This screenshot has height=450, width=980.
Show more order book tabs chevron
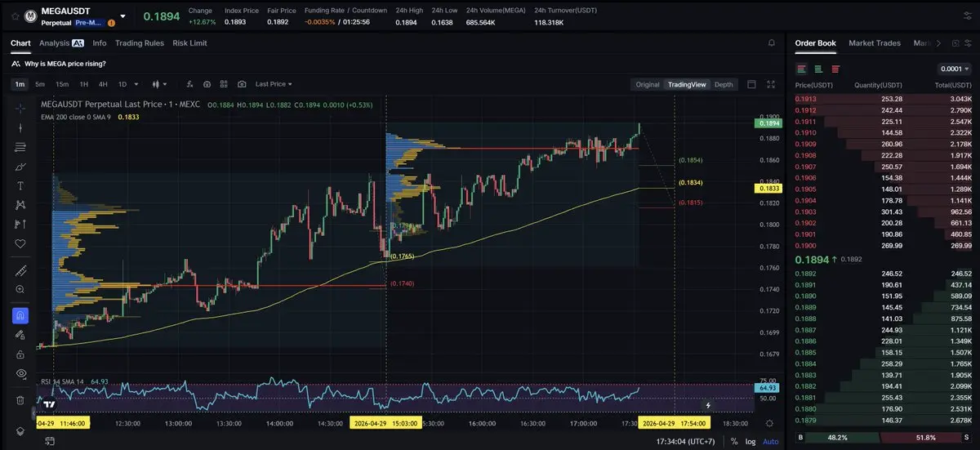938,43
